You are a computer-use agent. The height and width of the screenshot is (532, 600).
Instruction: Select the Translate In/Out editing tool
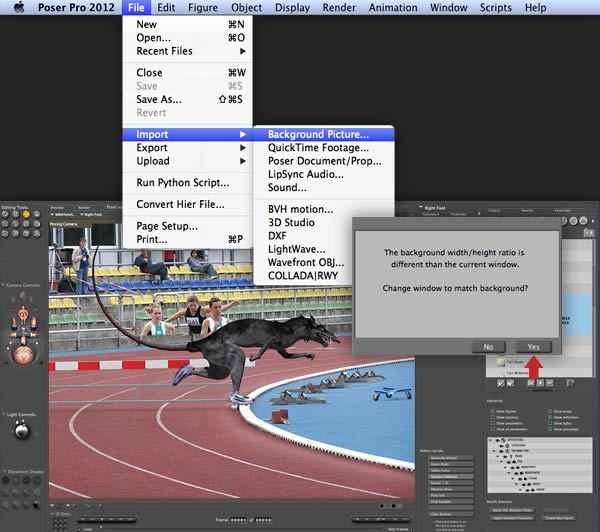(x=37, y=214)
